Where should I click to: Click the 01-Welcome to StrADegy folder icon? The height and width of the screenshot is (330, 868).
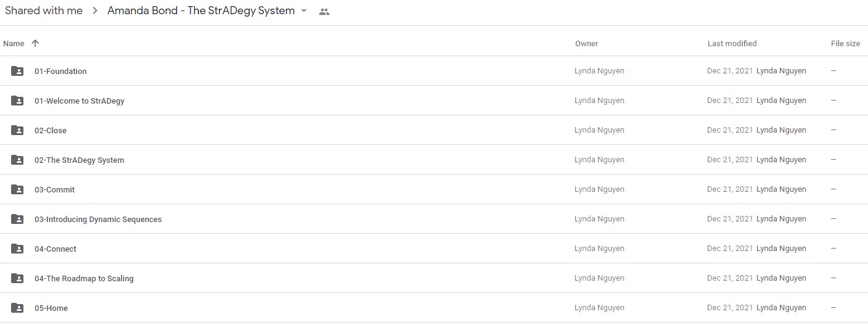tap(17, 101)
